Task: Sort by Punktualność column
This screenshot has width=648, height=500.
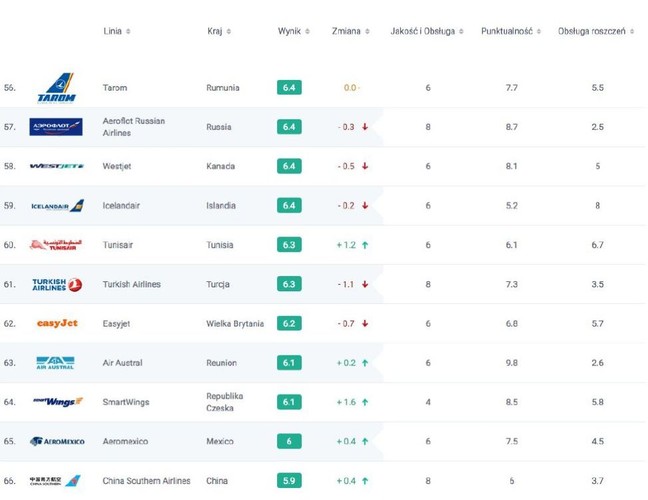Action: tap(511, 31)
